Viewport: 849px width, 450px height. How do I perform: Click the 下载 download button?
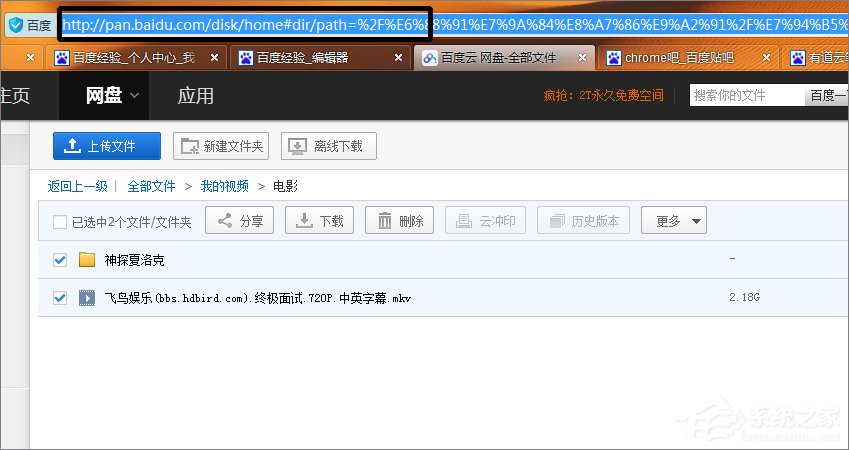(319, 220)
